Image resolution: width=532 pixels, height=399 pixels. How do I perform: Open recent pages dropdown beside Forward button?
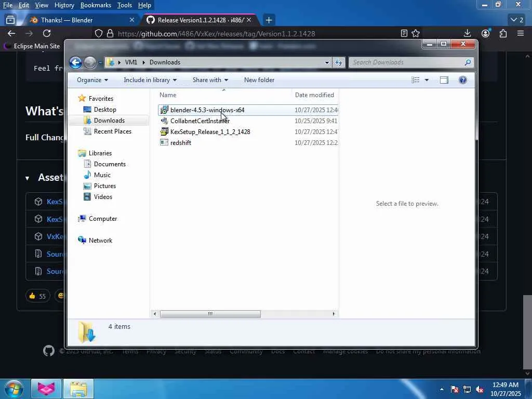pos(100,63)
